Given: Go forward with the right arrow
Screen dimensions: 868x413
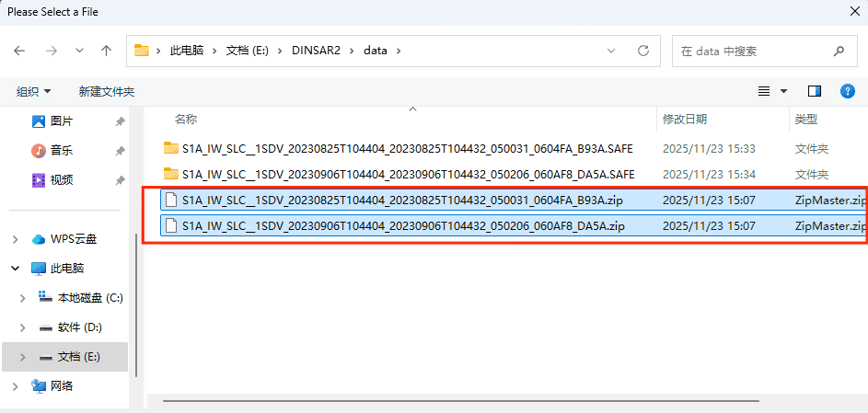Looking at the screenshot, I should point(52,51).
